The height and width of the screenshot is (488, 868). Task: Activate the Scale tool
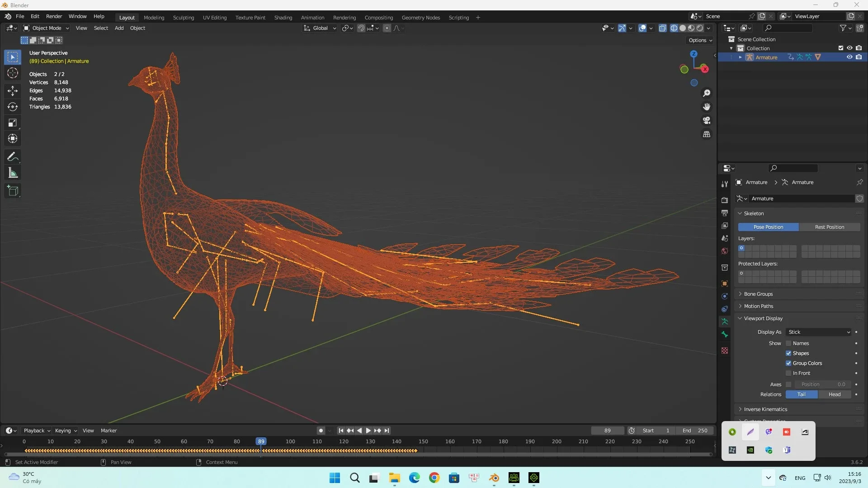pos(13,123)
